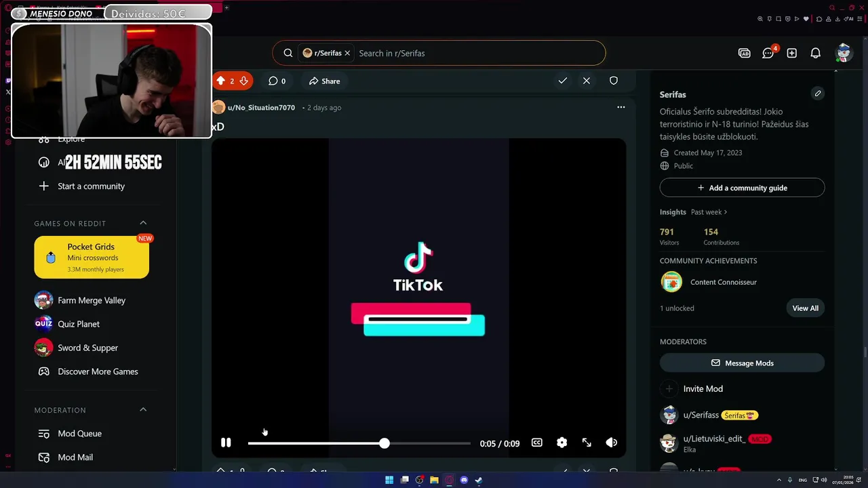Open comments showing 0 count
This screenshot has width=868, height=488.
click(x=277, y=81)
